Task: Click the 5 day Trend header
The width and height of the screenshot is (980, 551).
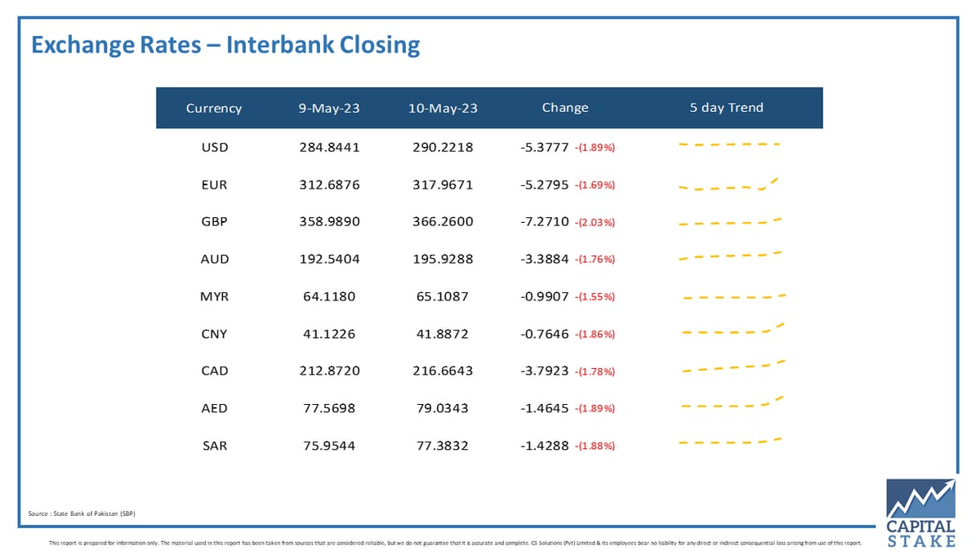Action: point(727,108)
